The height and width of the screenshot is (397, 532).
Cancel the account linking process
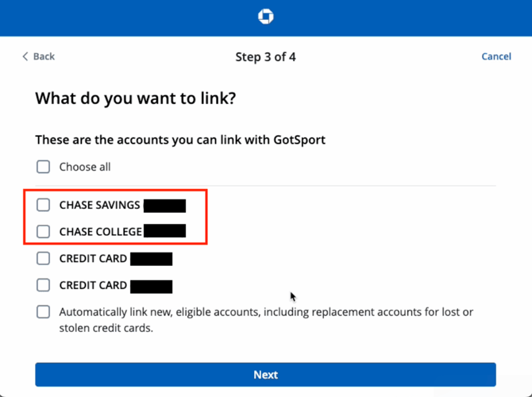[x=496, y=56]
